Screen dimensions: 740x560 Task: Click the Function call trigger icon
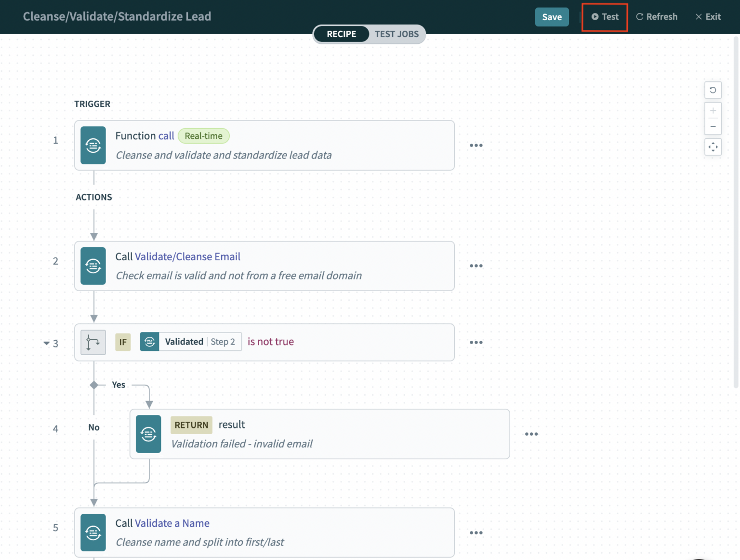click(93, 145)
